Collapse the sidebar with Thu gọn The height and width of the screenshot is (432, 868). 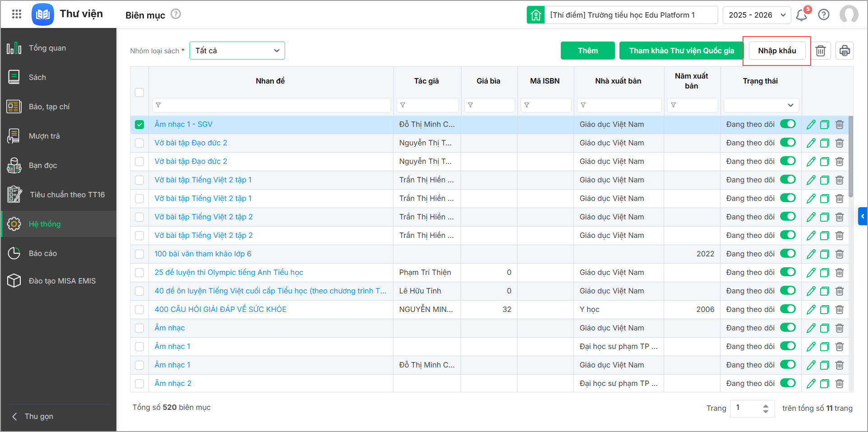click(32, 416)
